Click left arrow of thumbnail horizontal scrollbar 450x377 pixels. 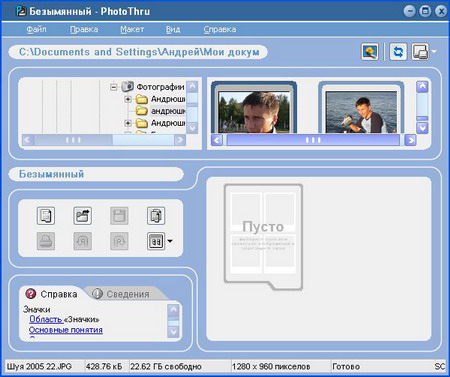click(x=217, y=140)
